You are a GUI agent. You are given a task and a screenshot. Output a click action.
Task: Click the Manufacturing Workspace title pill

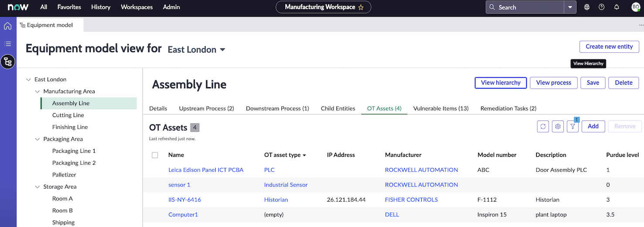pos(323,7)
